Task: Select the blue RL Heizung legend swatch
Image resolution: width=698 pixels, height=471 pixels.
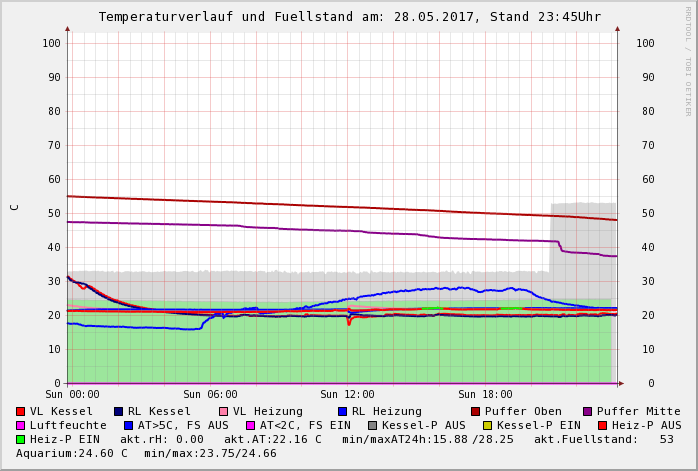Action: point(343,412)
